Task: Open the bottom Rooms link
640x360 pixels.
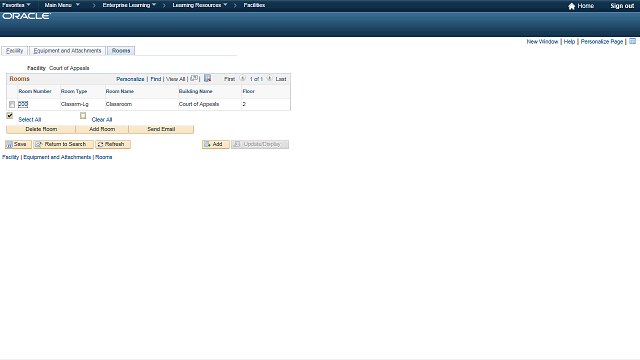Action: click(104, 157)
